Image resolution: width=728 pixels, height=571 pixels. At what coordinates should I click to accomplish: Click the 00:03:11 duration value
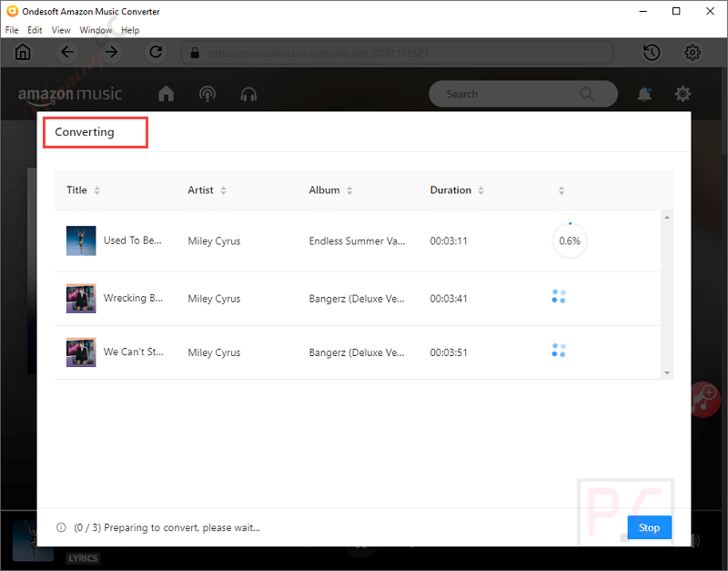pyautogui.click(x=449, y=240)
